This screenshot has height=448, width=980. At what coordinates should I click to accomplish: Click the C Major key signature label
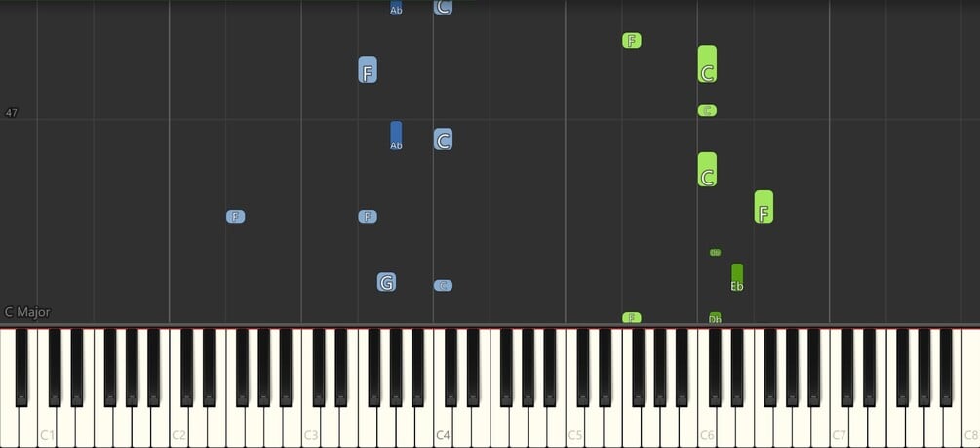click(x=27, y=312)
